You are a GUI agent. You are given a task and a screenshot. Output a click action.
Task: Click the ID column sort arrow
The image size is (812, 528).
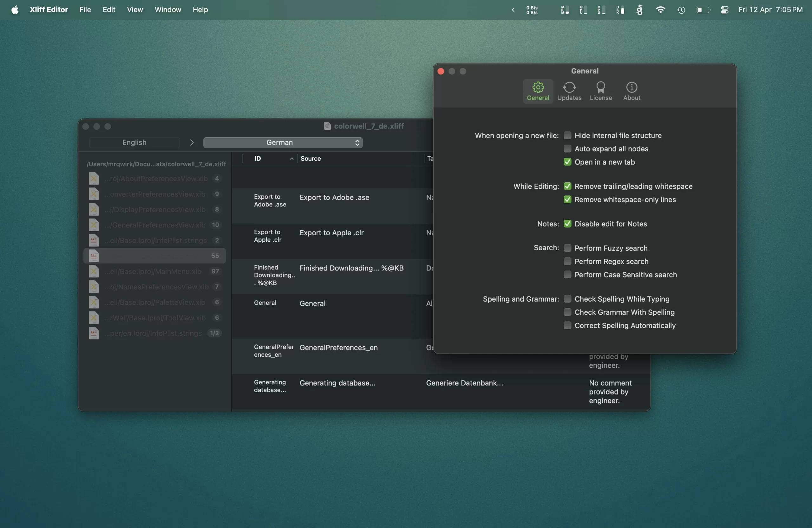(291, 159)
